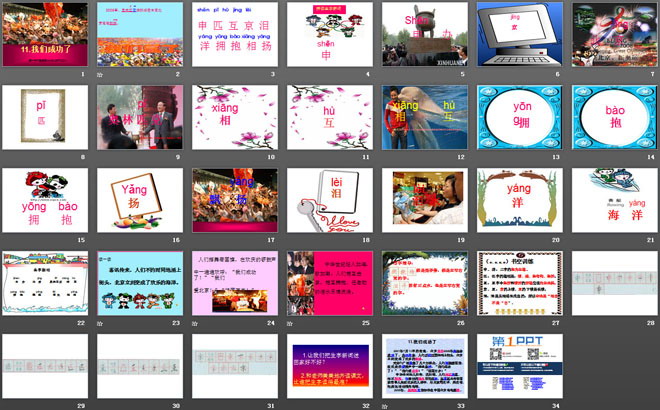
Task: Open final slide 34 "第1PPT"
Action: point(520,366)
